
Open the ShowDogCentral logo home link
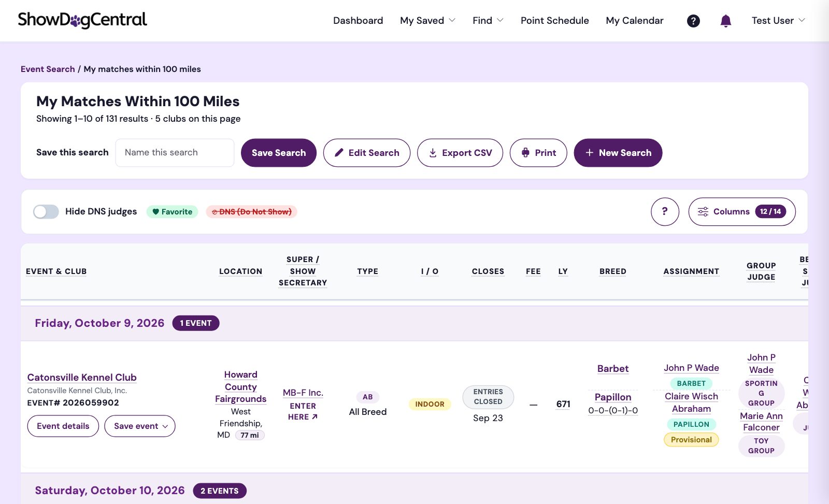click(x=82, y=20)
